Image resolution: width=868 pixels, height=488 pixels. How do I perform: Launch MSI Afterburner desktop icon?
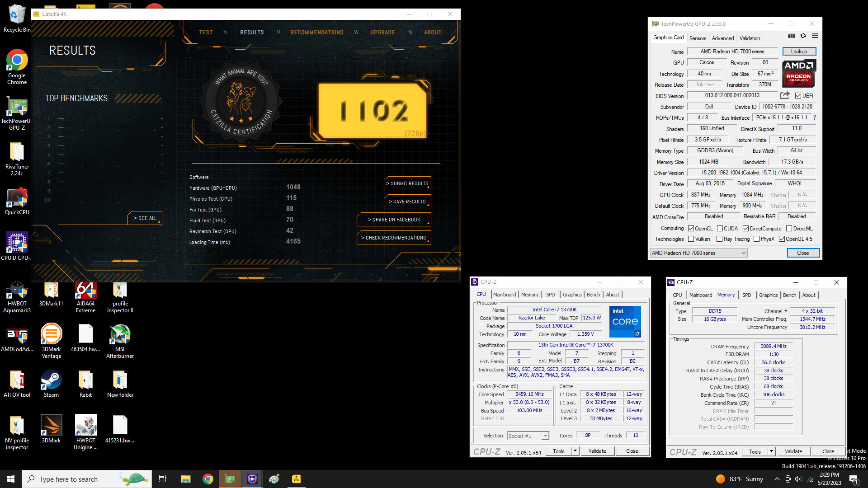click(x=120, y=342)
